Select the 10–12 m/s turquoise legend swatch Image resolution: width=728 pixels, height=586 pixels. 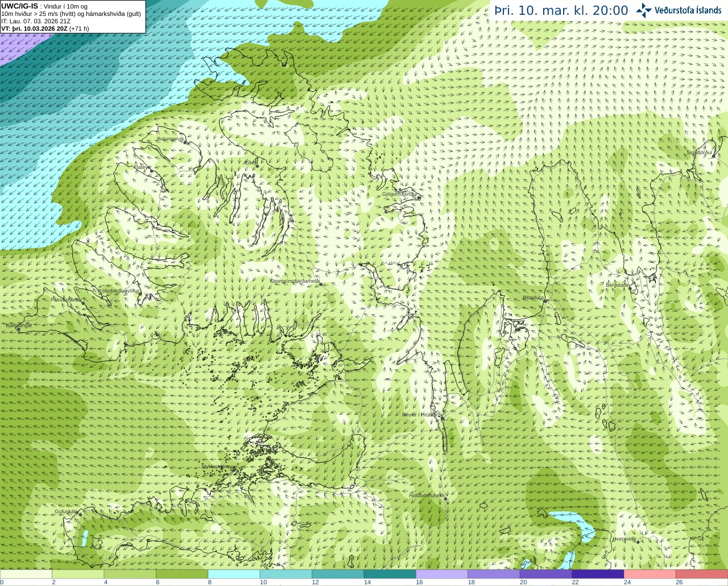click(x=286, y=574)
